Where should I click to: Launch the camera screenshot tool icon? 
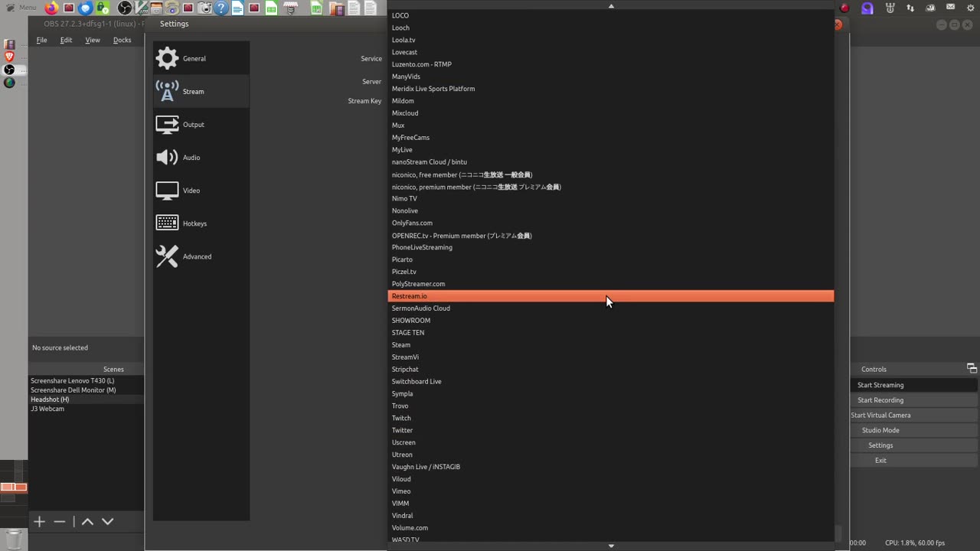tap(204, 8)
